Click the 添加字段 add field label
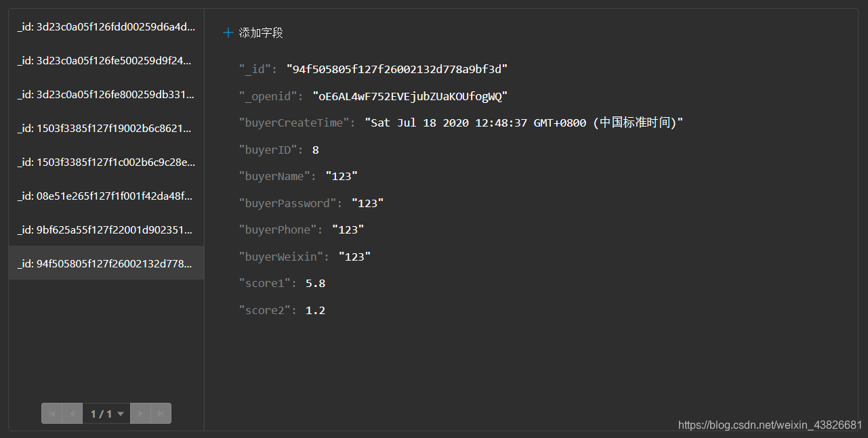 [x=261, y=32]
